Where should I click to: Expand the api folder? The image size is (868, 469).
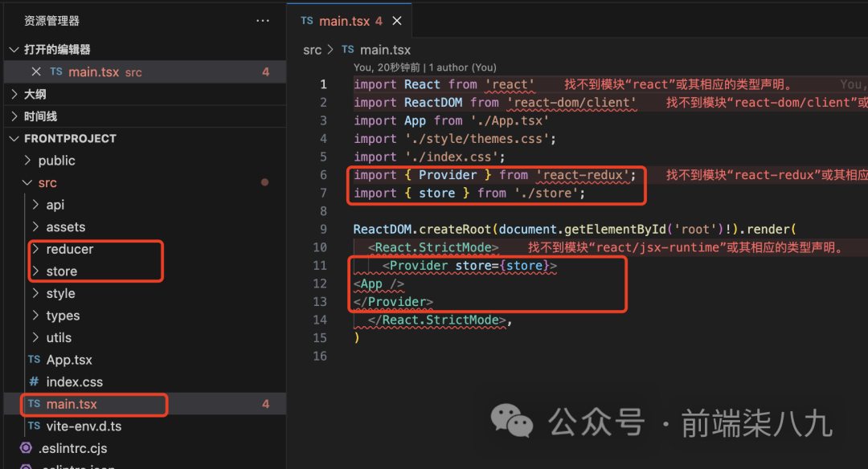(36, 205)
